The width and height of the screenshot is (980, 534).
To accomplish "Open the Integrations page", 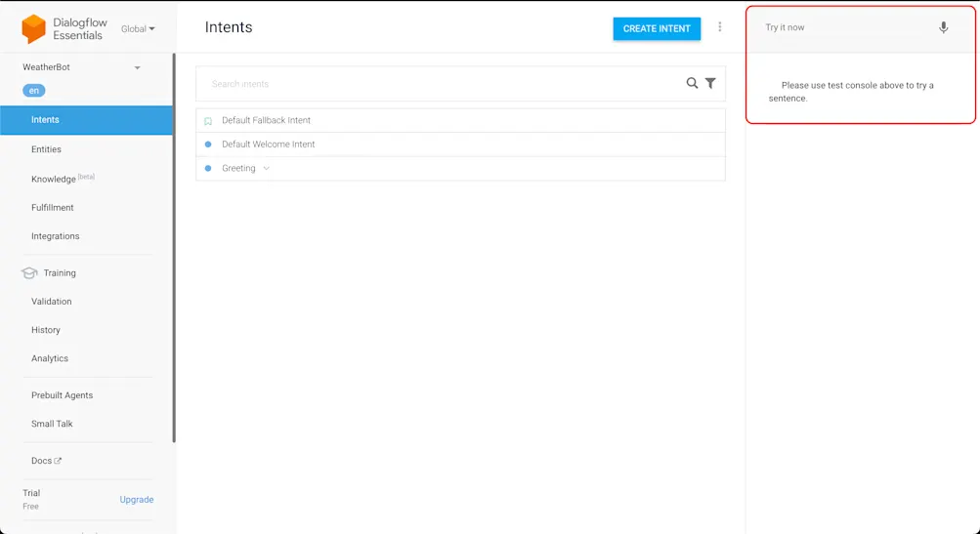I will [55, 236].
